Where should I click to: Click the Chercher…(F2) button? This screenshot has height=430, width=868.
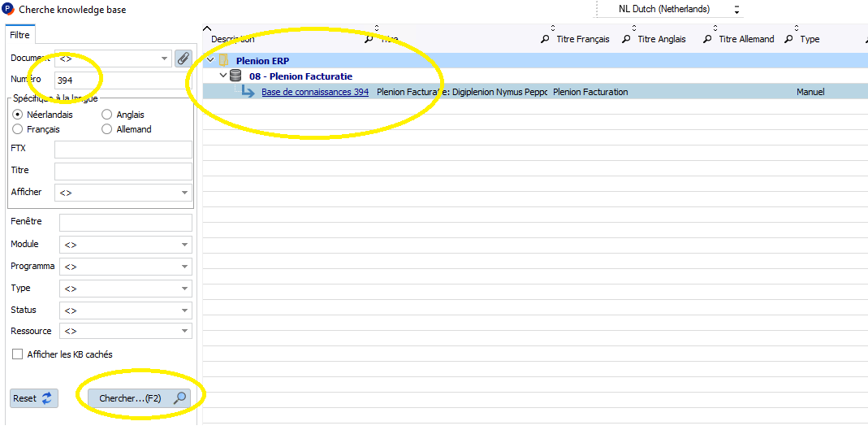[x=140, y=397]
